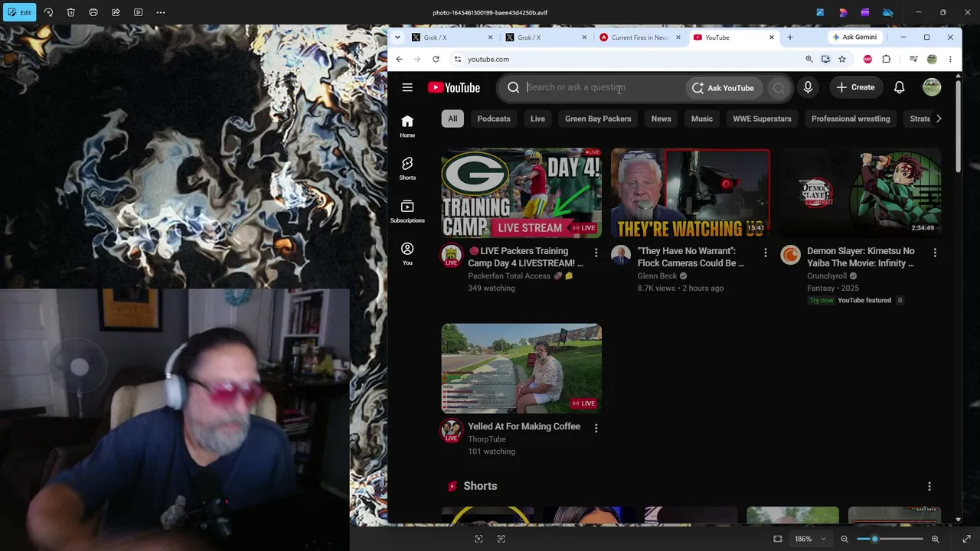Viewport: 980px width, 551px height.
Task: Enter fullscreen in Photos viewer
Action: point(966,539)
